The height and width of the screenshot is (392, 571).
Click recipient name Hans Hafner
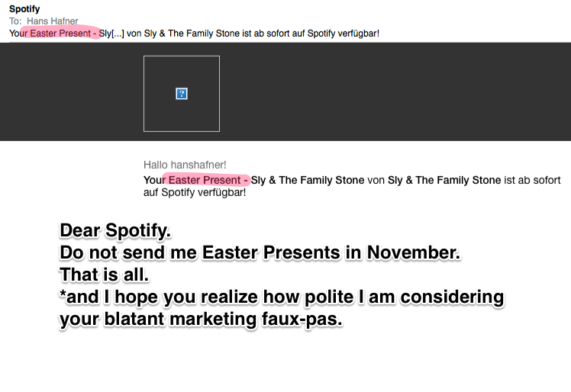tap(53, 21)
